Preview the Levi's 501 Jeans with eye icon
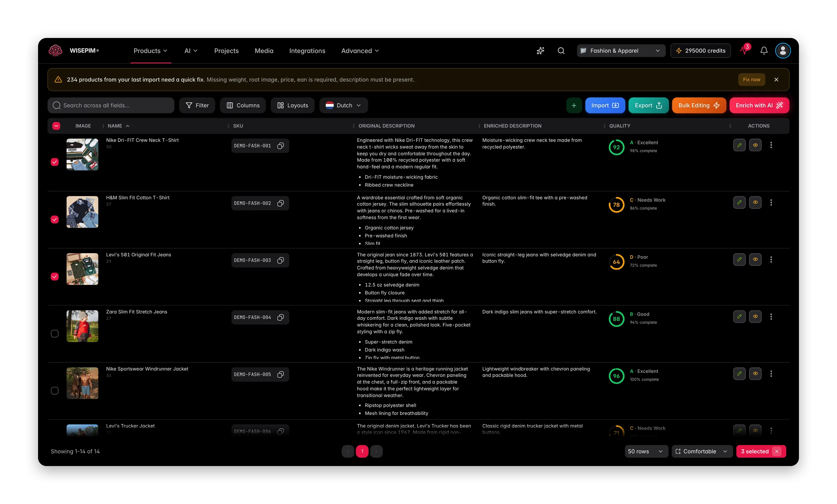 tap(755, 259)
